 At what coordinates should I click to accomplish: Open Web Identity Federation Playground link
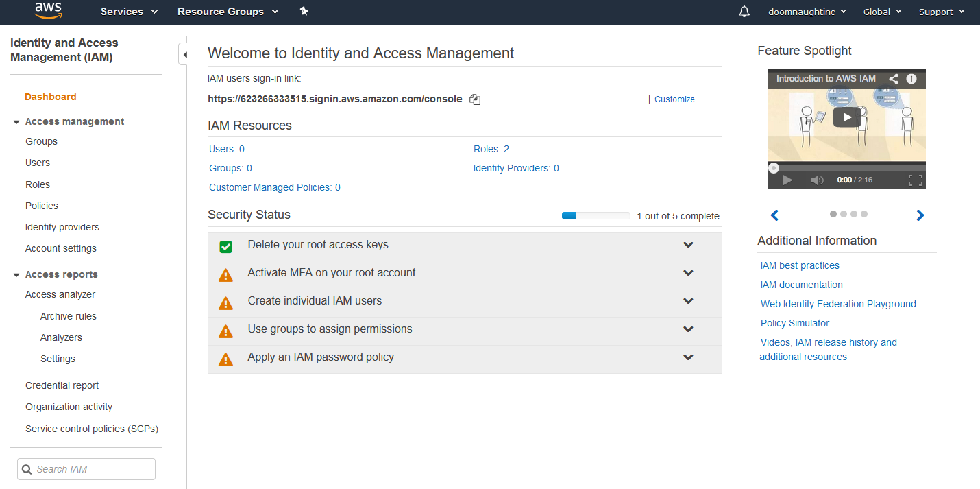pyautogui.click(x=838, y=304)
